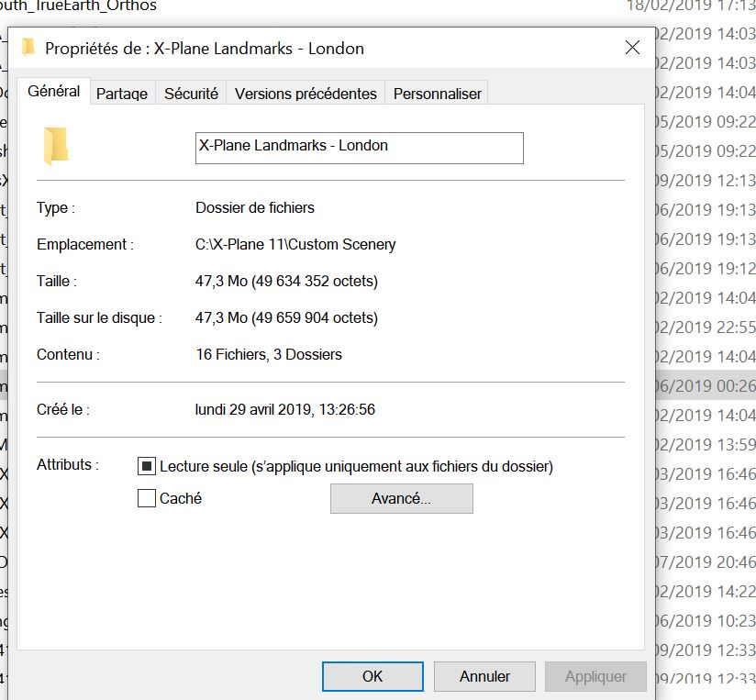Go to the Personnaliser tab
This screenshot has height=700, width=756.
pos(438,94)
